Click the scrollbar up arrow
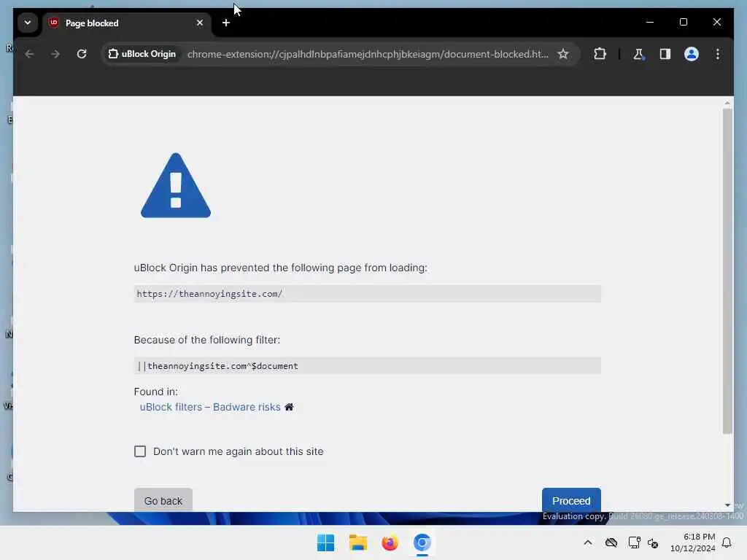The image size is (747, 560). [x=727, y=102]
